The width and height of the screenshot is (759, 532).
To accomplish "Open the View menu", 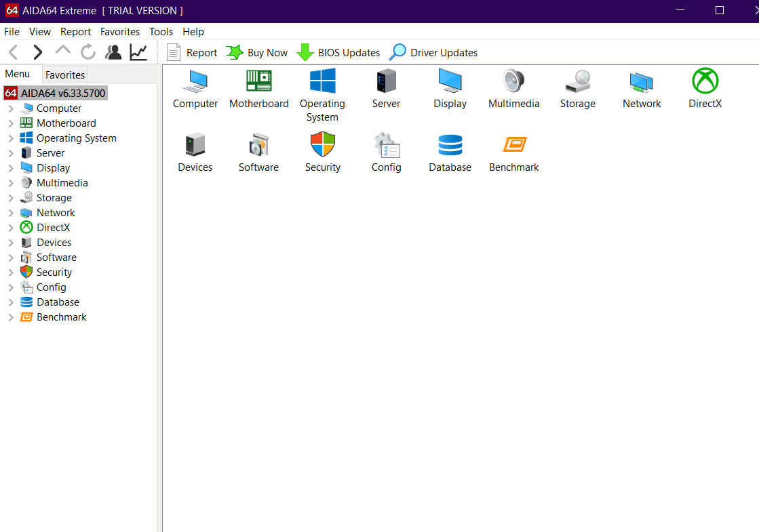I will click(x=40, y=31).
